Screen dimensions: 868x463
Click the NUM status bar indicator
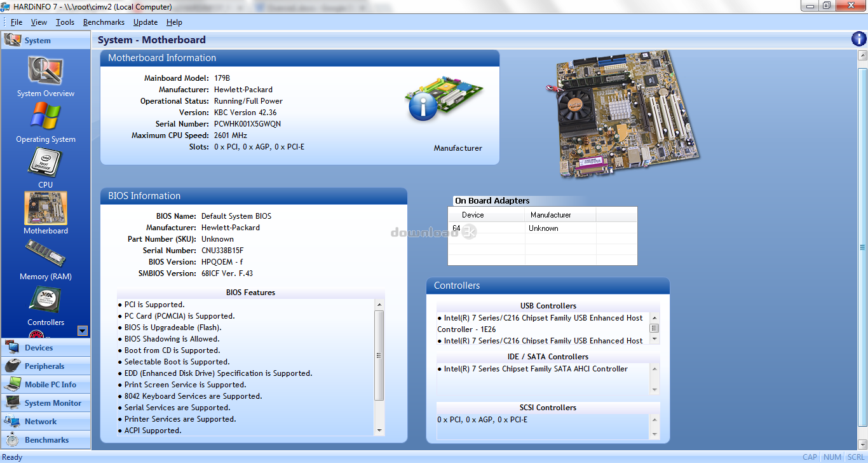point(832,457)
